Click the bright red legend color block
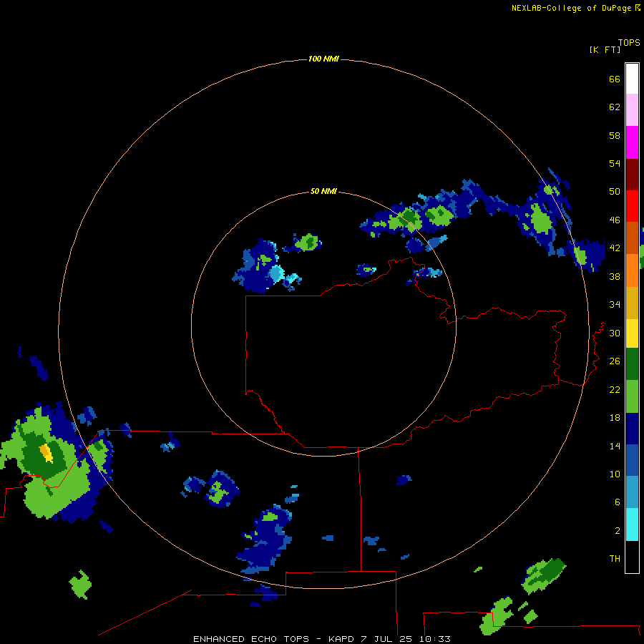The height and width of the screenshot is (644, 644). (632, 206)
